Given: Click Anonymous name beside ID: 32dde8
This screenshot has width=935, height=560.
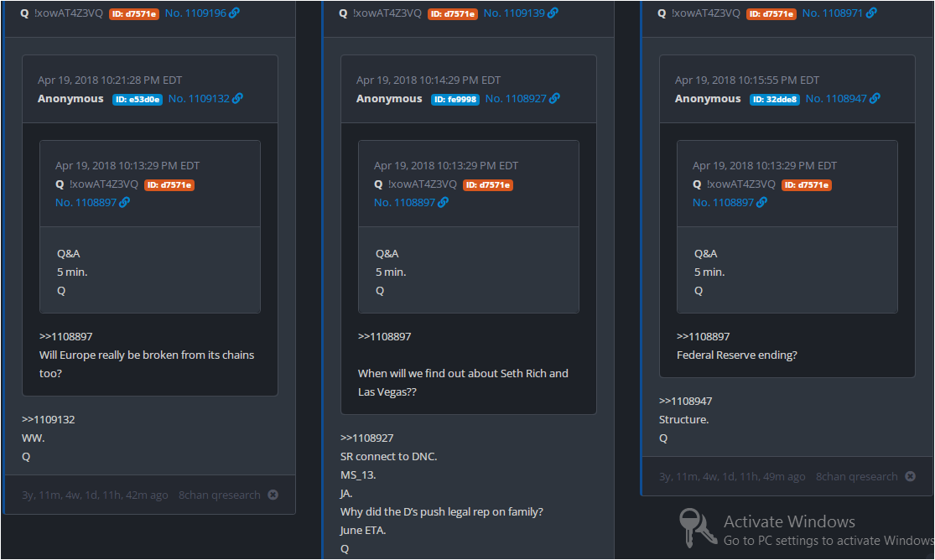Looking at the screenshot, I should [x=708, y=98].
